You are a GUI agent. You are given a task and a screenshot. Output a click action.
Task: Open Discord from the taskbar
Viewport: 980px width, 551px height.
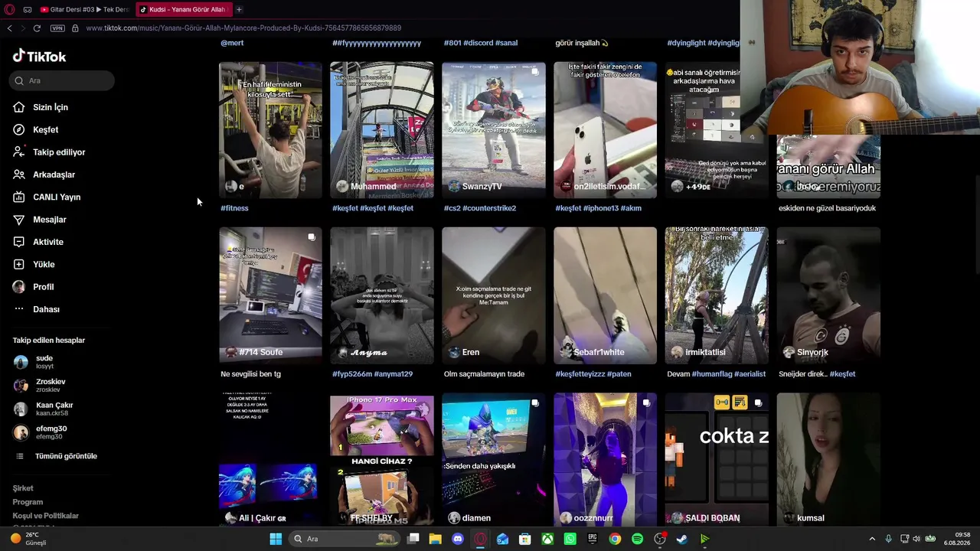[458, 539]
